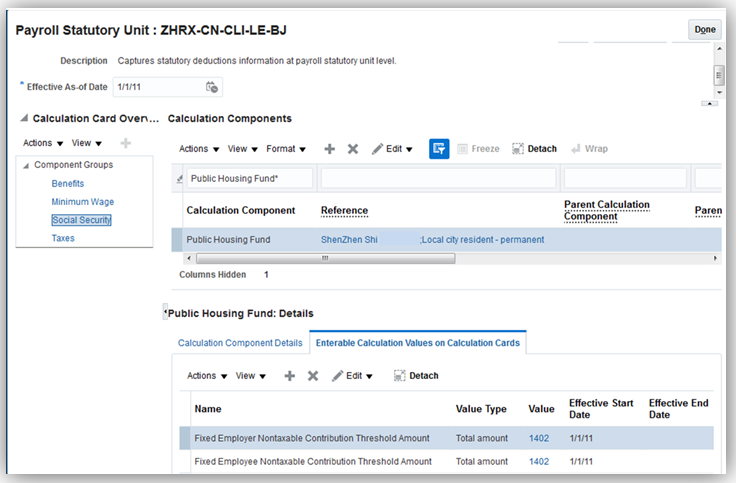Click the Effective End Date column header
This screenshot has width=736, height=483.
coord(678,409)
